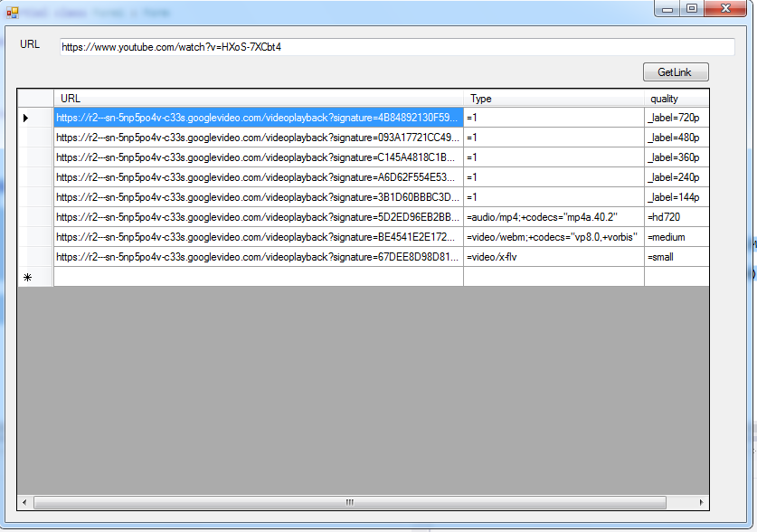The image size is (757, 532).
Task: Click the quality column header
Action: click(677, 99)
